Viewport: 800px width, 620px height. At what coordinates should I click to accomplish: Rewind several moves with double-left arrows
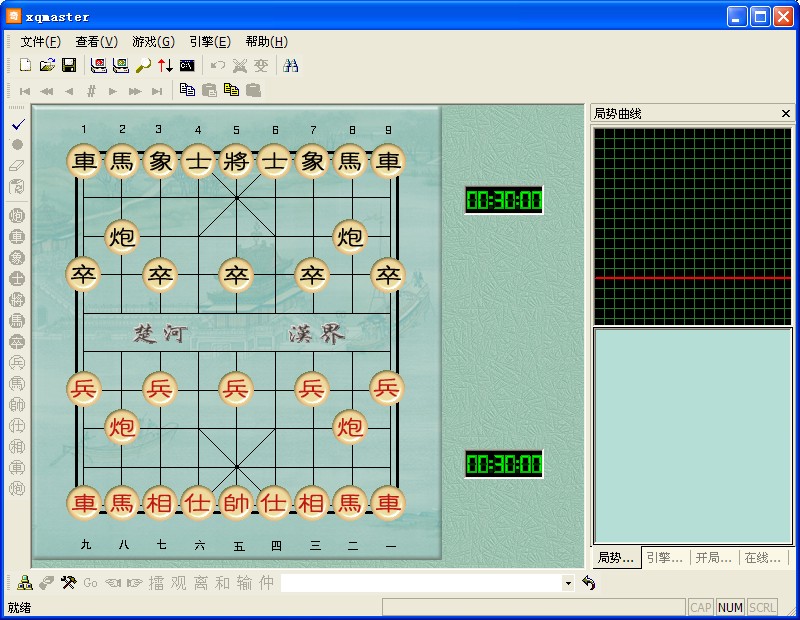pos(46,91)
